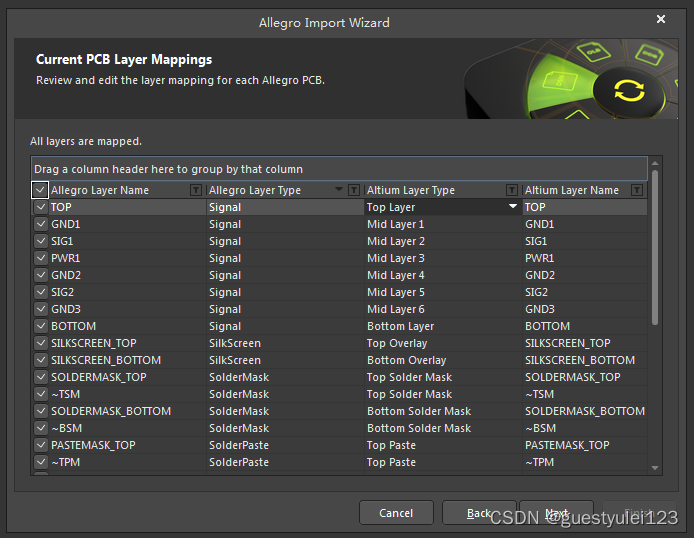The image size is (694, 538).
Task: Sort by Altium Layer Name column header
Action: pos(572,190)
